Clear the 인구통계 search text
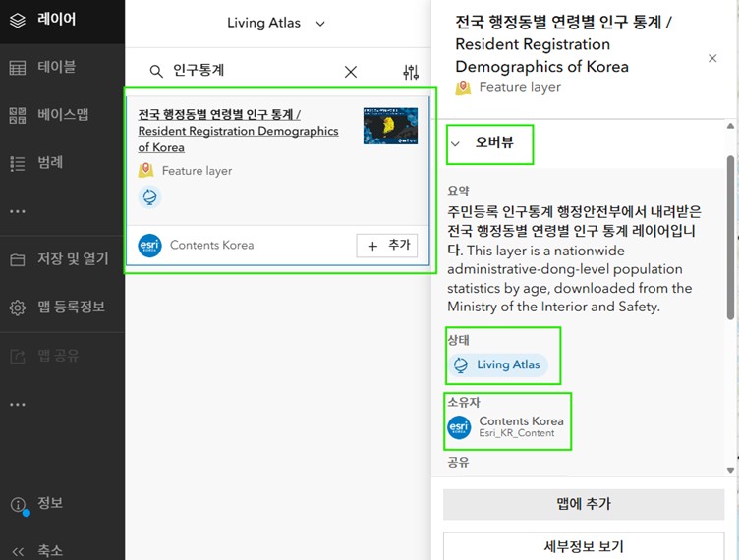 coord(351,72)
